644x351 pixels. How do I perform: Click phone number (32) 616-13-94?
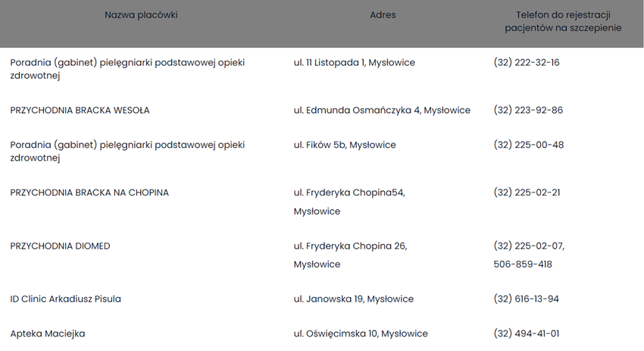coord(526,299)
